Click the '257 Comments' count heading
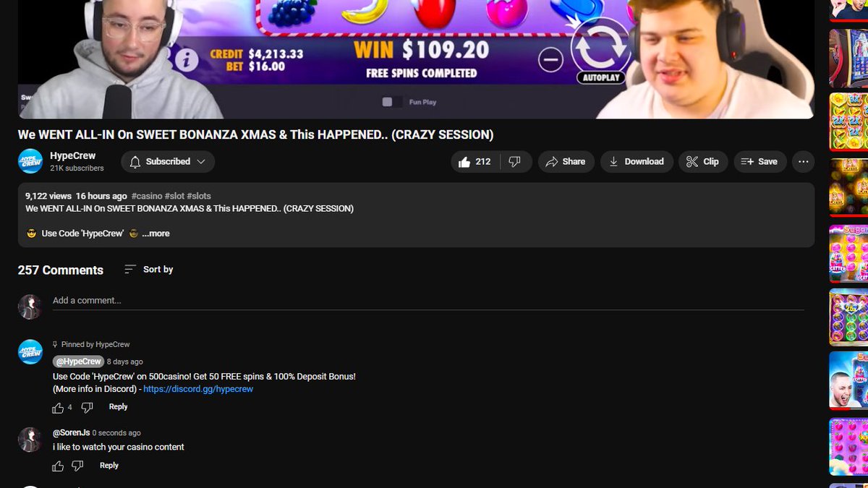The image size is (868, 488). click(61, 270)
